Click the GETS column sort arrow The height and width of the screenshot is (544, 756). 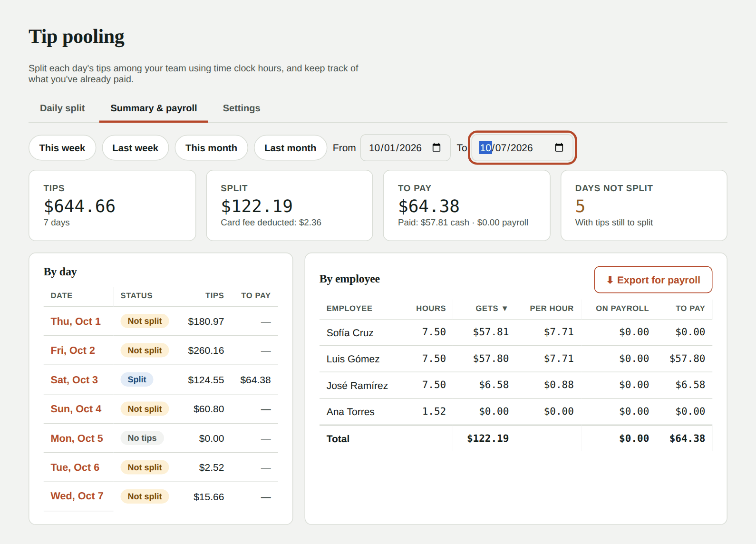click(x=504, y=309)
